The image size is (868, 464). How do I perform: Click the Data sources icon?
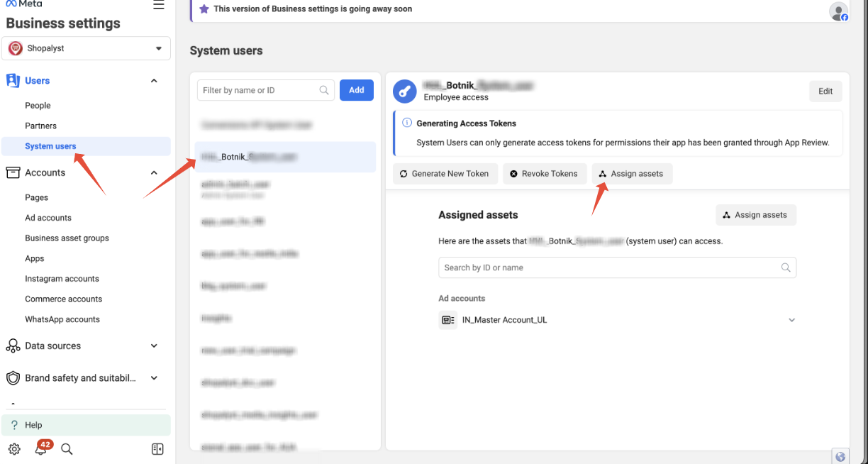coord(13,346)
